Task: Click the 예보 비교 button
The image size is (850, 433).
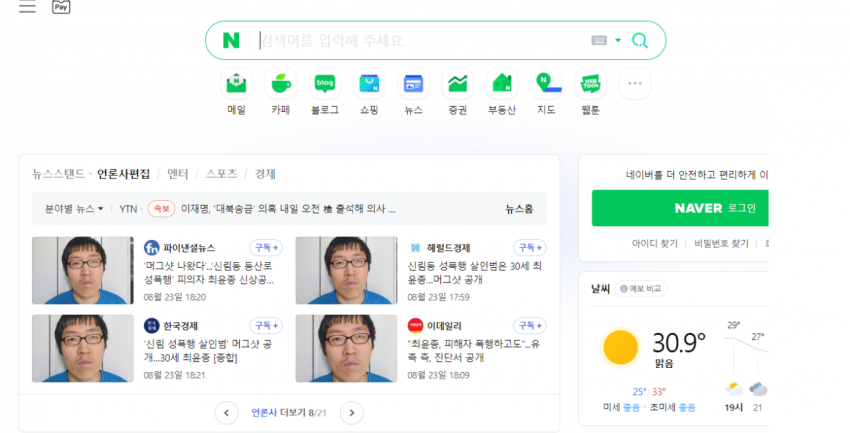Action: (x=641, y=289)
